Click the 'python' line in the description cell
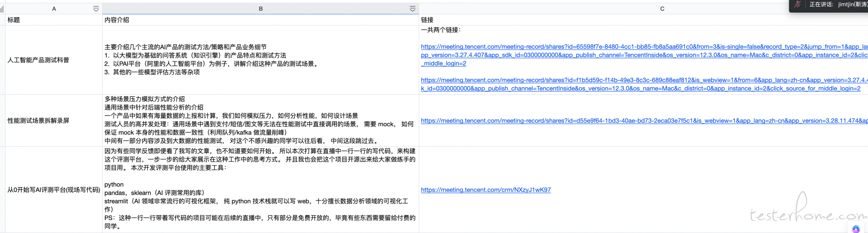Image resolution: width=868 pixels, height=233 pixels. click(114, 185)
